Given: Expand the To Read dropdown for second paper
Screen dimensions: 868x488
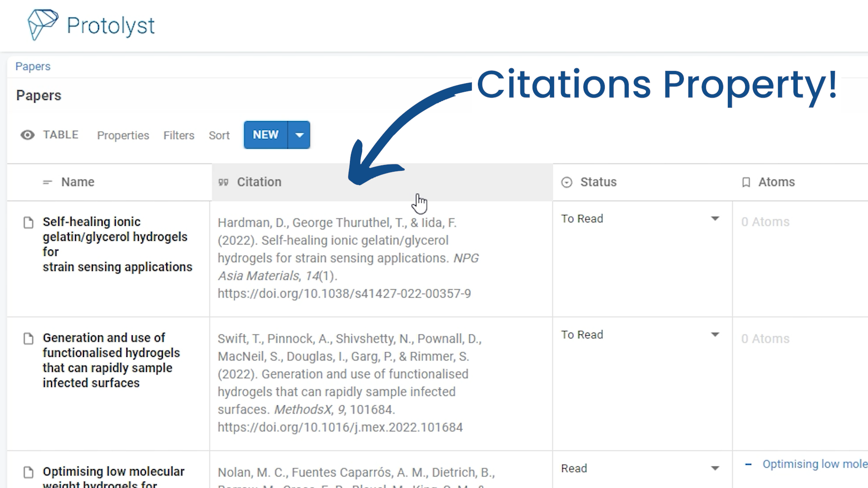Looking at the screenshot, I should tap(714, 334).
